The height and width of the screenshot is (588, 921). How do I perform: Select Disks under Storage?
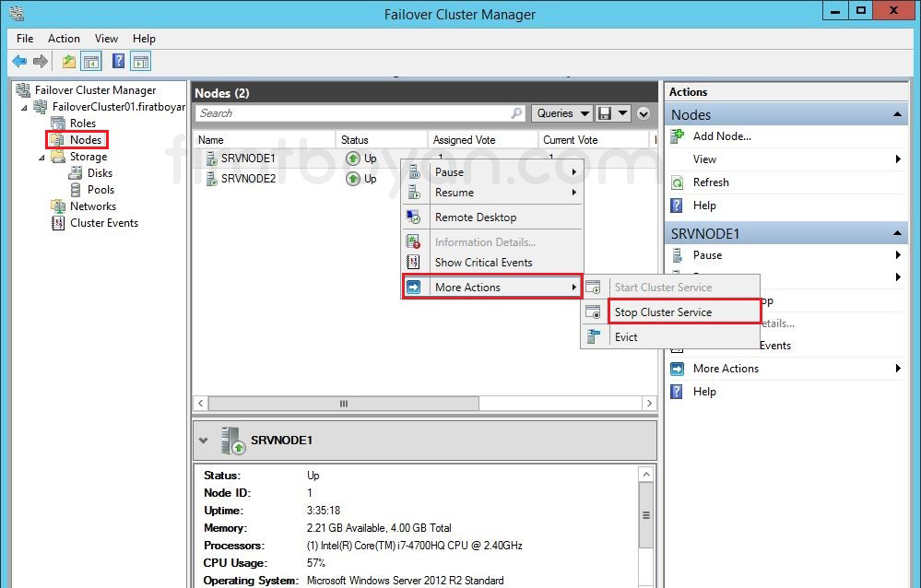100,173
